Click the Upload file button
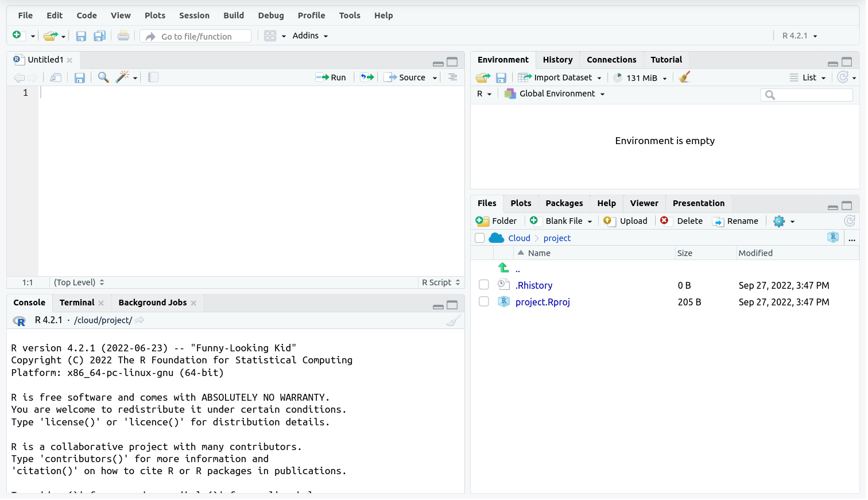 [x=626, y=221]
